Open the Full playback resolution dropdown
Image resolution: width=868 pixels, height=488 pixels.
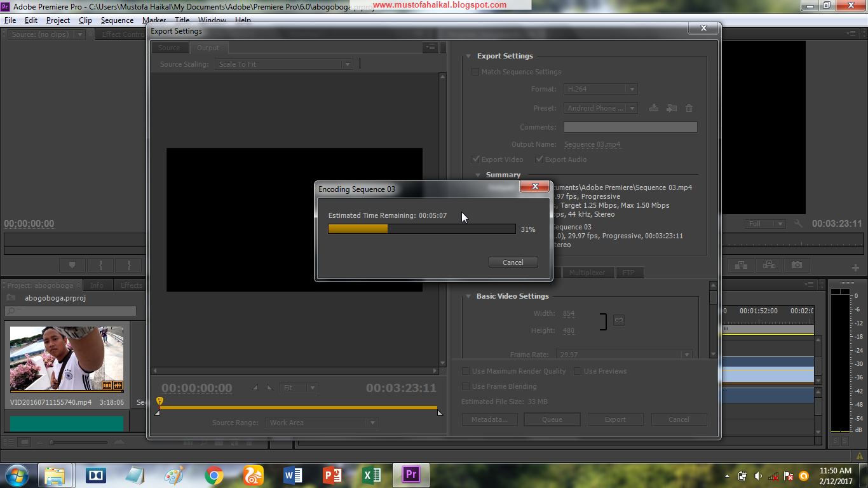[766, 224]
